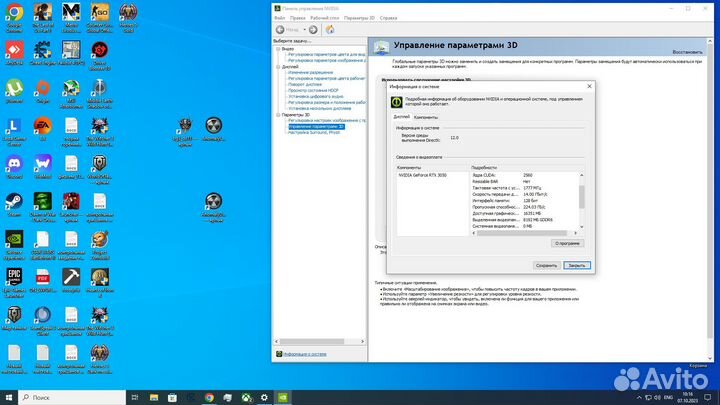Screen dimensions: 720x405
Task: Open Settings gear on the taskbar
Action: 264,398
